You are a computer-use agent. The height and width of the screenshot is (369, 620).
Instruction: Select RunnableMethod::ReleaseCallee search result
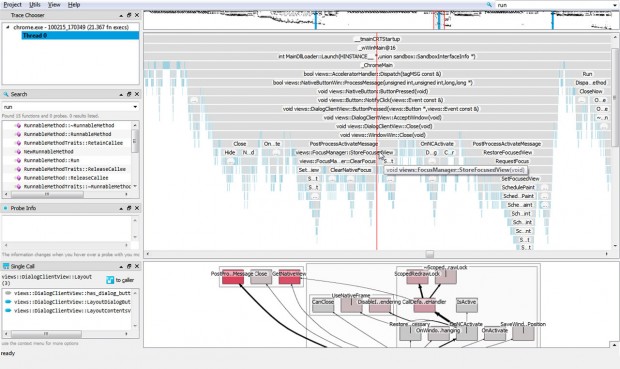(x=66, y=178)
